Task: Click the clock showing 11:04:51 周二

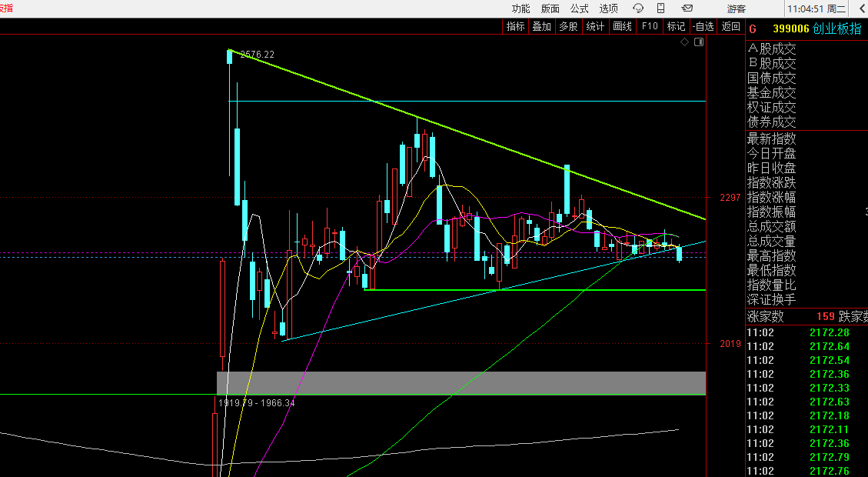Action: tap(816, 9)
